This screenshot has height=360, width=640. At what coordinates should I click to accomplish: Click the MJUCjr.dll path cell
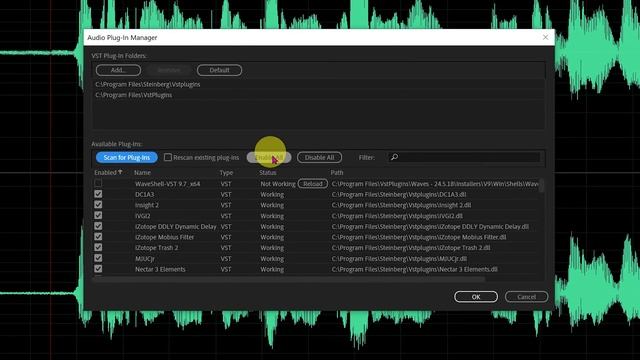pos(399,259)
